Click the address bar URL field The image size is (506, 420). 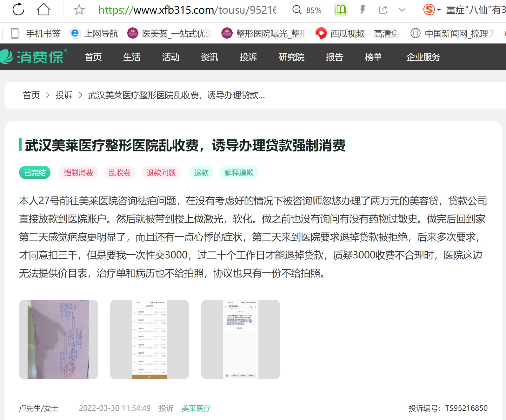pos(187,10)
